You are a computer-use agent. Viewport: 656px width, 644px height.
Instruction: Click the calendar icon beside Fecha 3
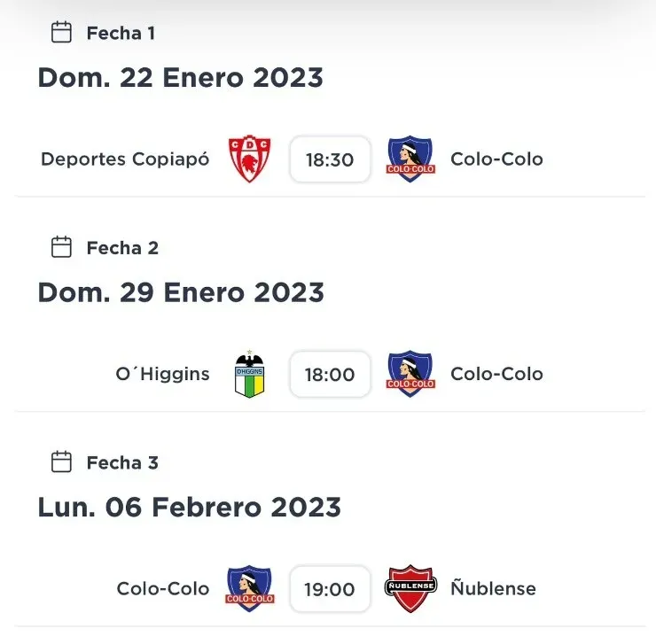click(x=61, y=462)
